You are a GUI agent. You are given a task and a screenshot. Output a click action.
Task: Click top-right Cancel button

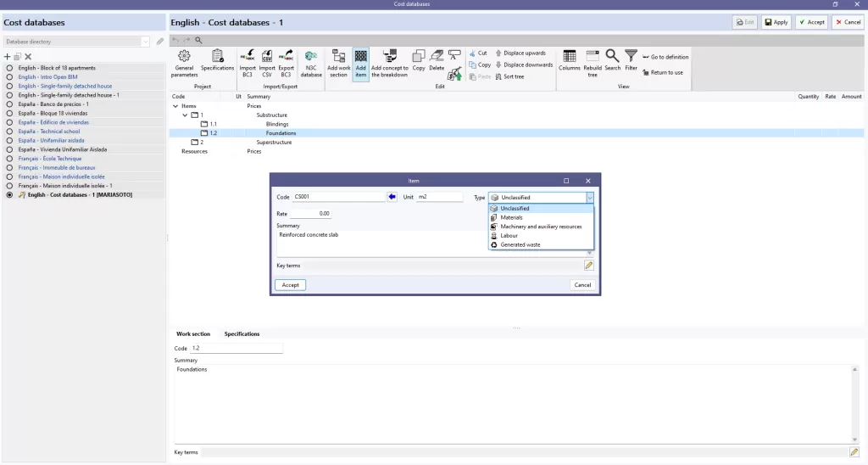click(848, 22)
